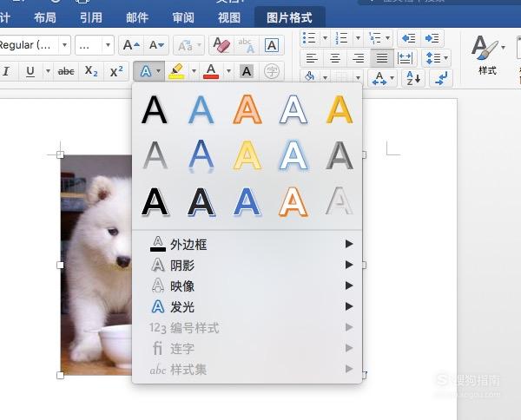Apply red font color
This screenshot has width=521, height=420.
(211, 71)
